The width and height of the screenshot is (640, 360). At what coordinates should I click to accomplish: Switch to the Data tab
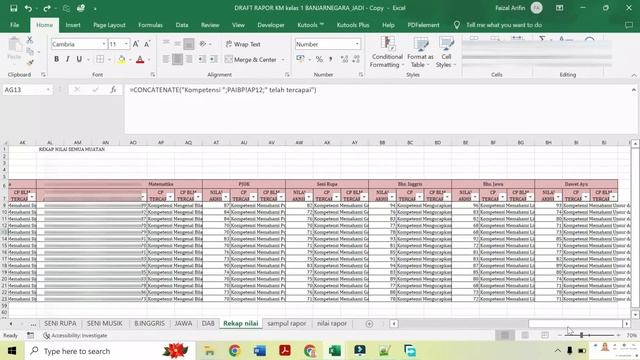182,25
